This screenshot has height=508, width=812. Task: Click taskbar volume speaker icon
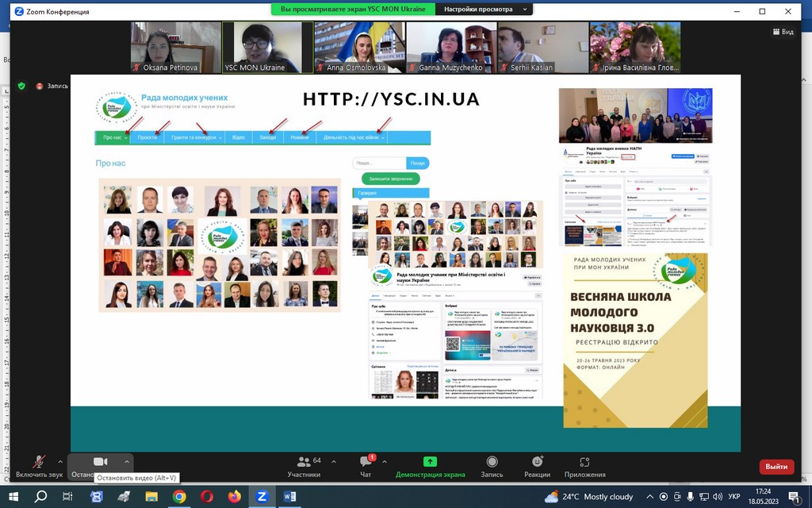click(718, 497)
